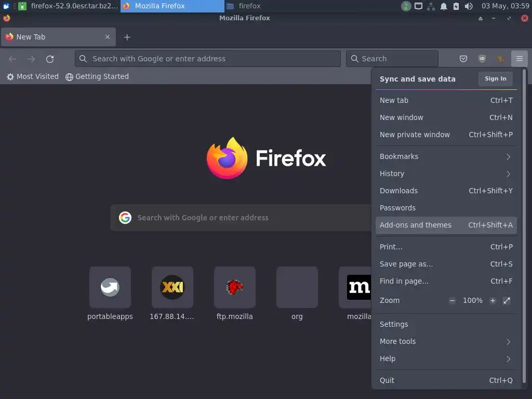
Task: Open Downloads from the menu
Action: (x=446, y=191)
